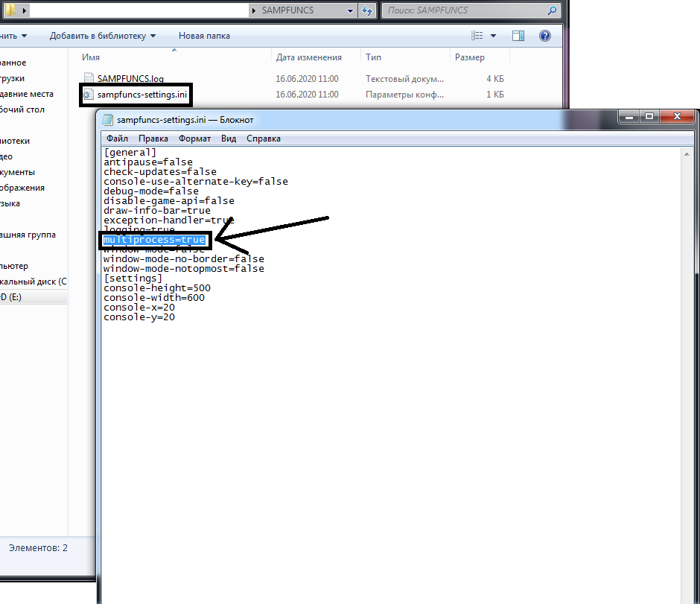Click the Notepad title bar icon
Viewport: 700px width, 604px height.
(108, 119)
